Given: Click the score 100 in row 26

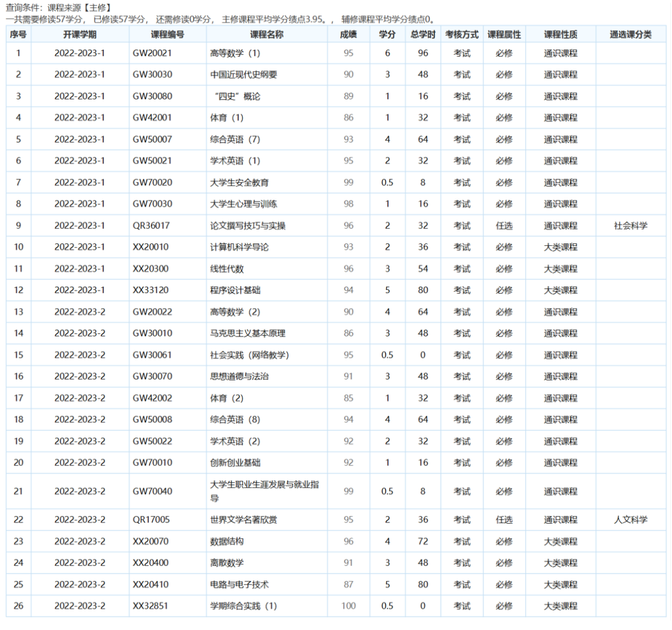Looking at the screenshot, I should 348,606.
